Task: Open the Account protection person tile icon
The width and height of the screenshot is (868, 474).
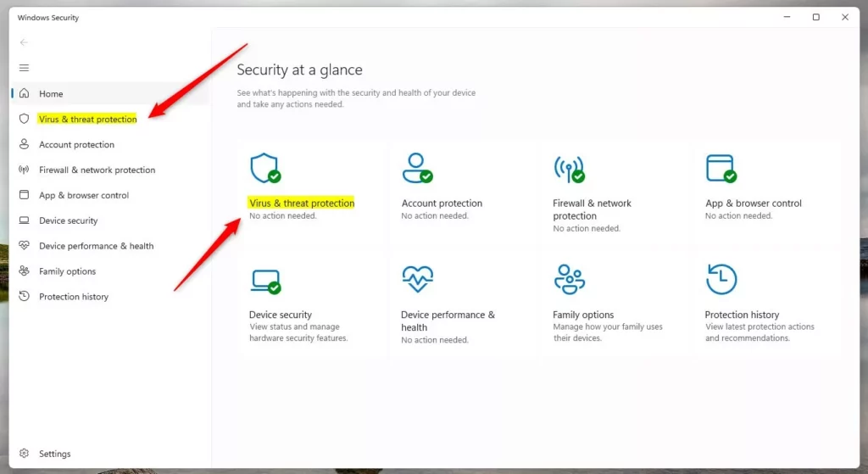Action: tap(416, 168)
